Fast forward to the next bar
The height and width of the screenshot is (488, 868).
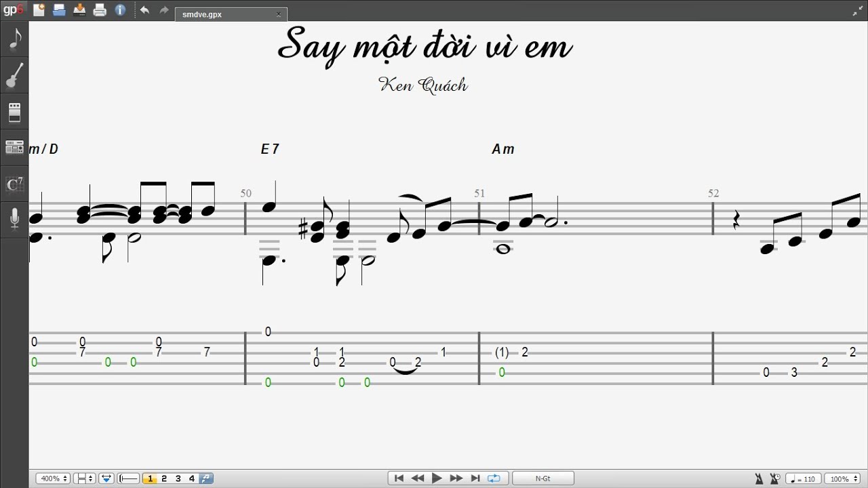[x=456, y=479]
